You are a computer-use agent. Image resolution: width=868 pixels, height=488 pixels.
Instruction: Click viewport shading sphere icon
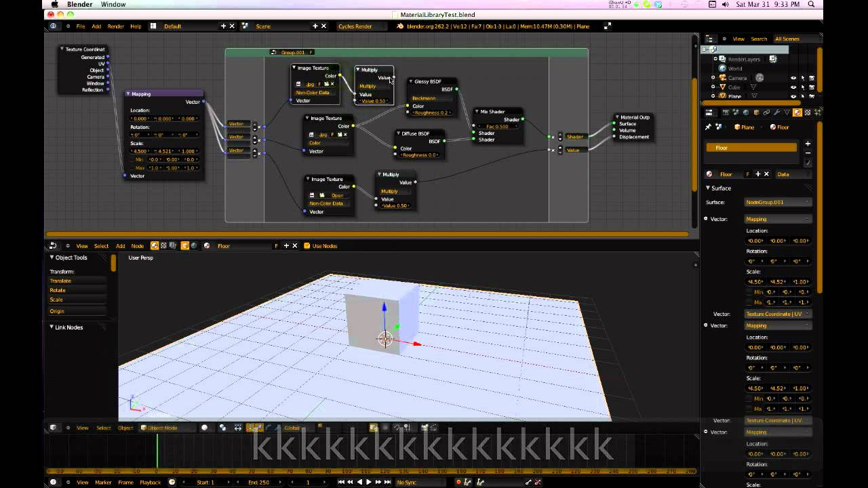204,427
